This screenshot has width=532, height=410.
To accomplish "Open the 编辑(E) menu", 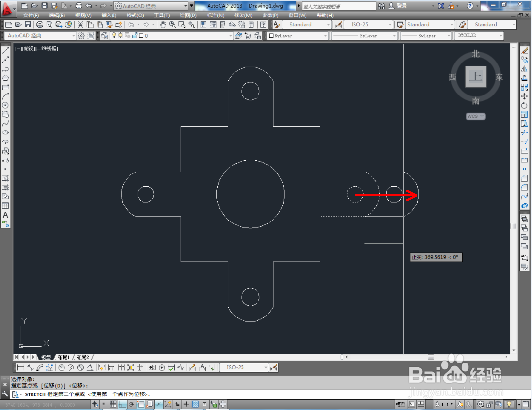I will tap(57, 15).
